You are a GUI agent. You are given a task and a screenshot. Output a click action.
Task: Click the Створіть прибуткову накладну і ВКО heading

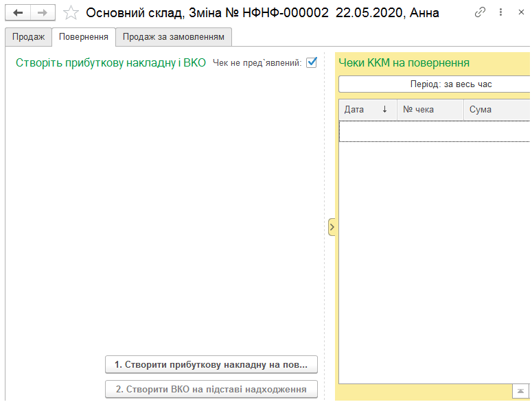111,62
